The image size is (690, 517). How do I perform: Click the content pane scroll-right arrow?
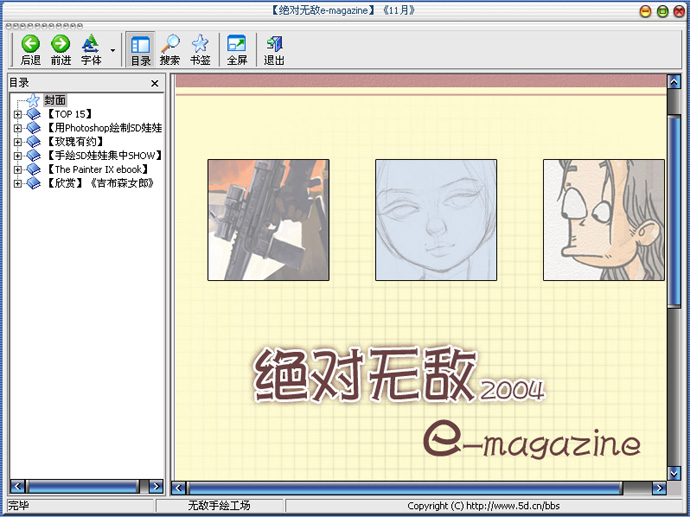(659, 488)
